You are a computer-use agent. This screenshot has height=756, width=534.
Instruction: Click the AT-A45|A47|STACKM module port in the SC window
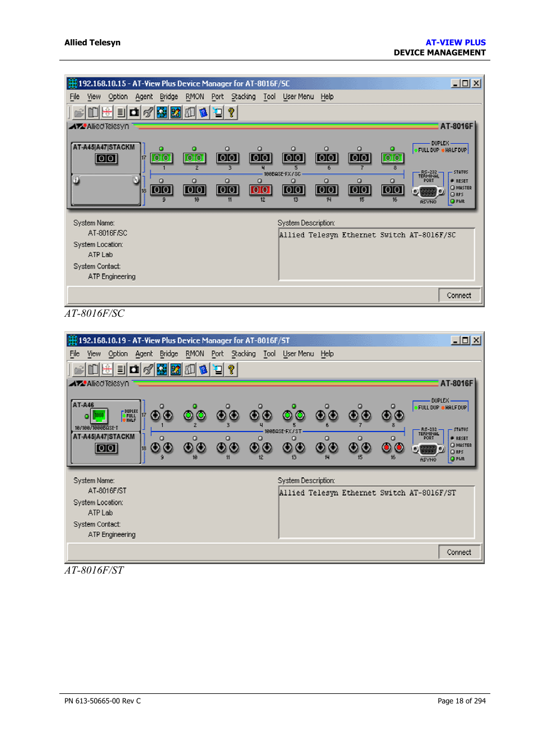[106, 159]
